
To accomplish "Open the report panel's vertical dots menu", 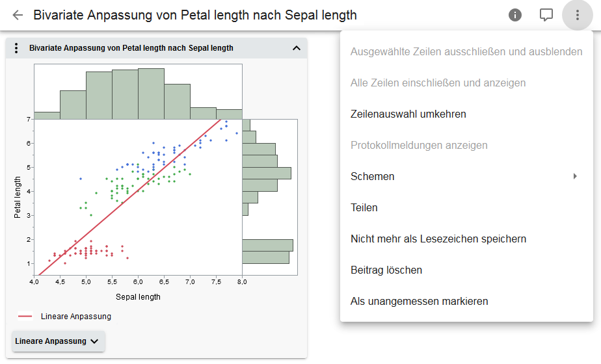I will click(x=17, y=48).
